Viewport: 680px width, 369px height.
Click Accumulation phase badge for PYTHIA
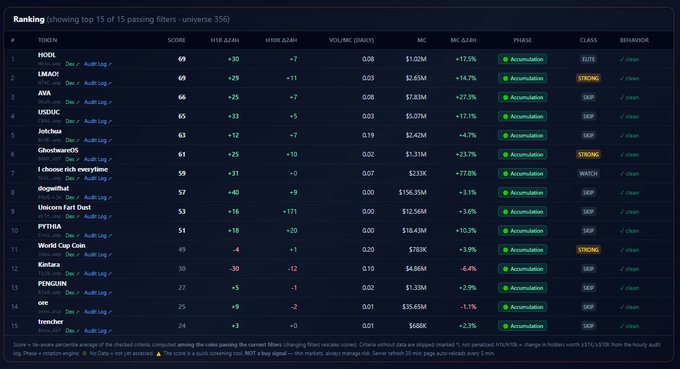[522, 231]
